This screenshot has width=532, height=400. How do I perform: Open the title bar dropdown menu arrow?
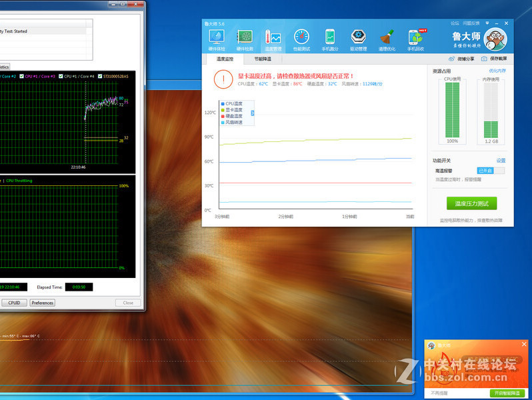(487, 23)
